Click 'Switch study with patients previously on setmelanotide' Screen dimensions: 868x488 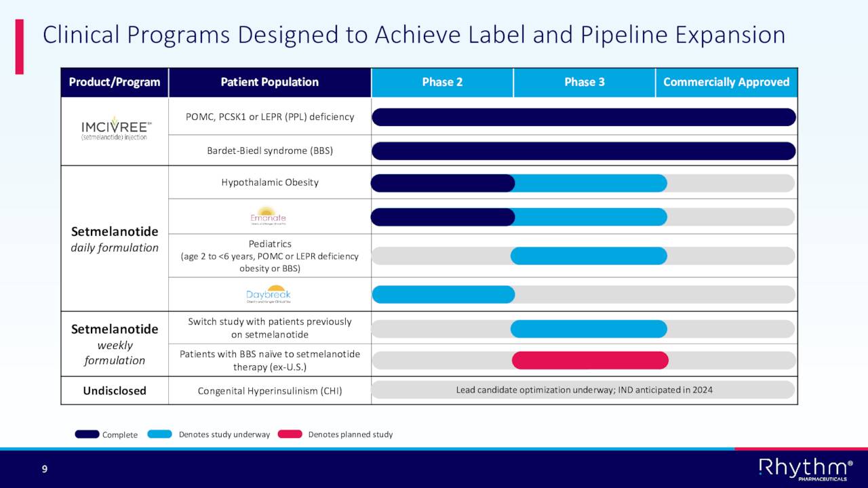point(270,328)
